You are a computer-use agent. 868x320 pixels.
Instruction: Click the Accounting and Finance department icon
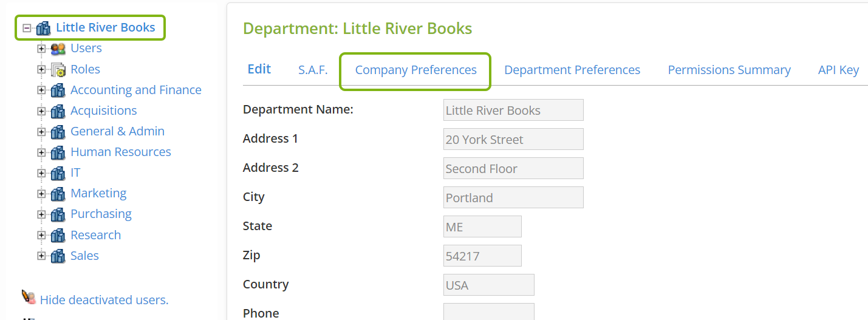point(58,90)
